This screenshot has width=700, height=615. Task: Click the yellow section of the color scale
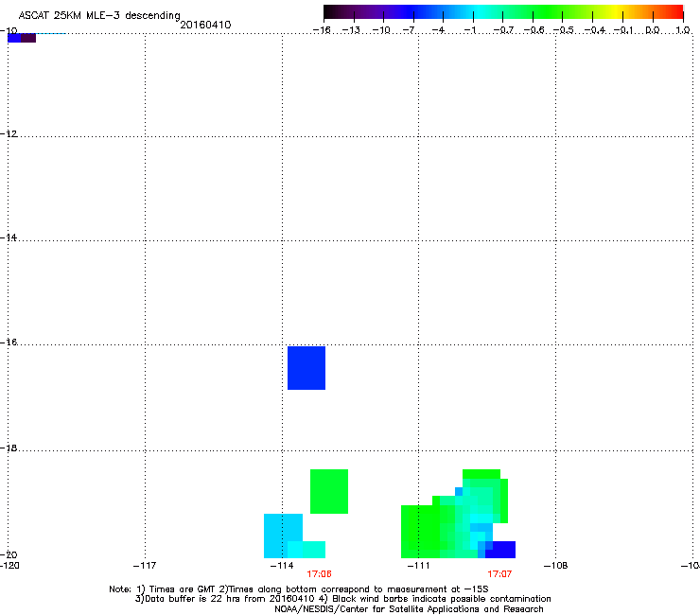(x=616, y=12)
